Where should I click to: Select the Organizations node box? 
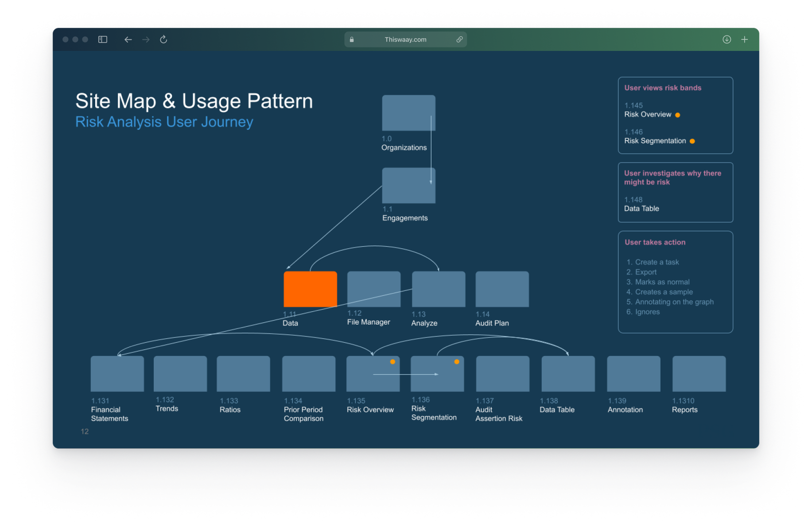408,113
